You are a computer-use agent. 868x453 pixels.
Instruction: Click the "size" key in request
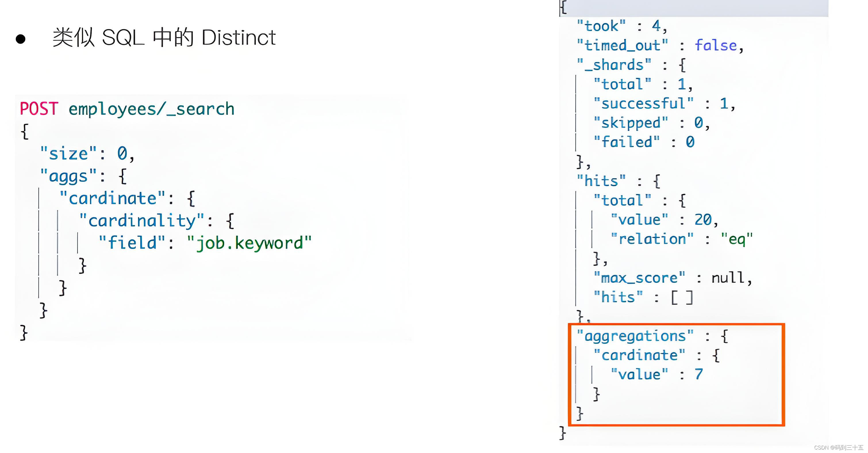(68, 154)
